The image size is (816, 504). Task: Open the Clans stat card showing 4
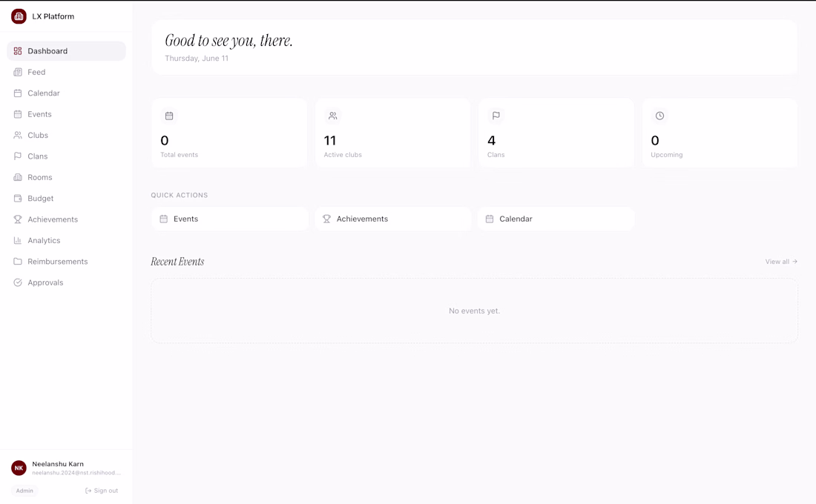[x=556, y=133]
